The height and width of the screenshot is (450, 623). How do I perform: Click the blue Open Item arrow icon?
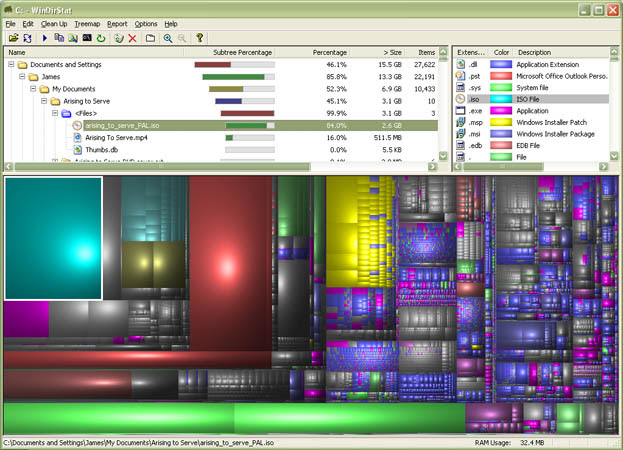44,38
